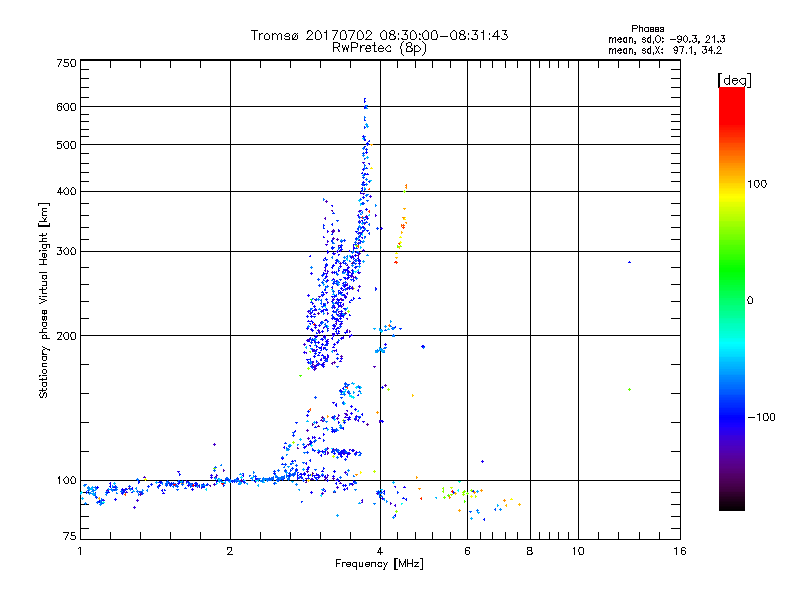
Task: Click the y-axis tick label '500'
Action: pyautogui.click(x=66, y=145)
